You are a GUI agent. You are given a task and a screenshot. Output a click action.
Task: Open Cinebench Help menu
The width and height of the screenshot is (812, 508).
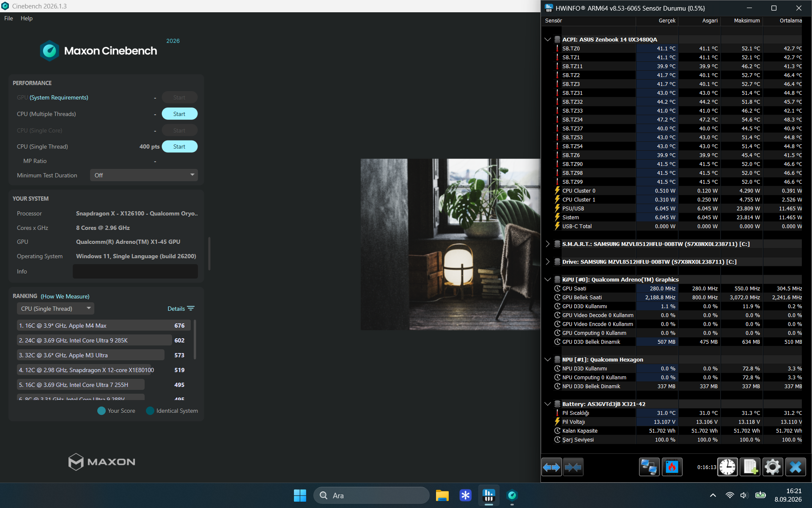(x=27, y=18)
